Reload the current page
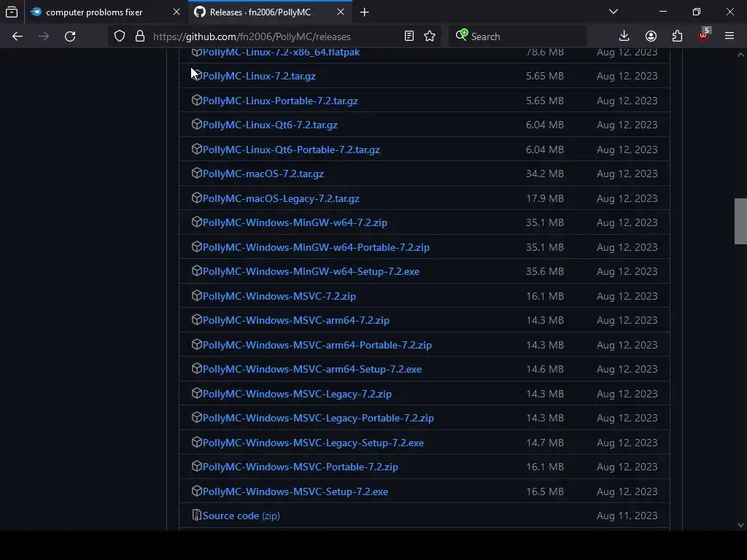Viewport: 747px width, 560px height. click(x=70, y=36)
